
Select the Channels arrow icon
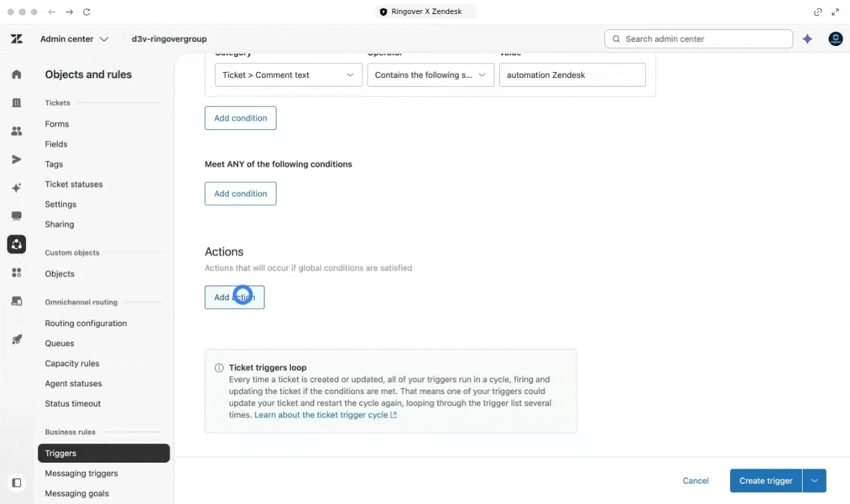(17, 159)
